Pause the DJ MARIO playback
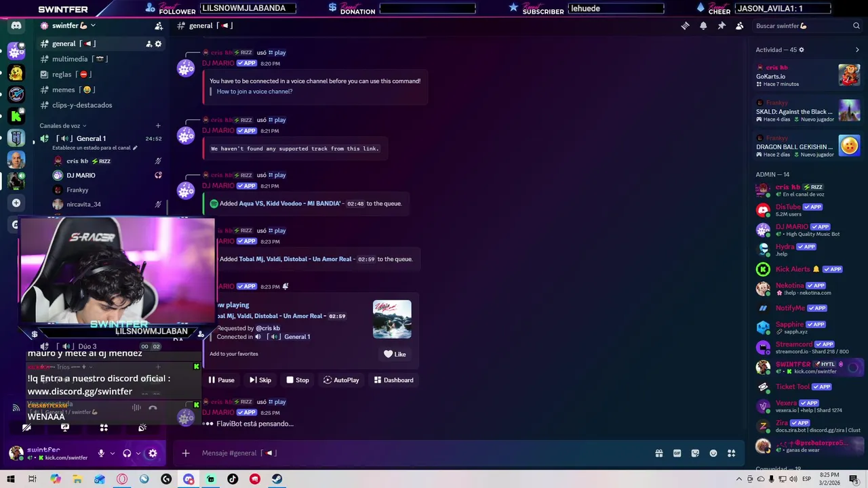This screenshot has height=488, width=868. tap(221, 380)
